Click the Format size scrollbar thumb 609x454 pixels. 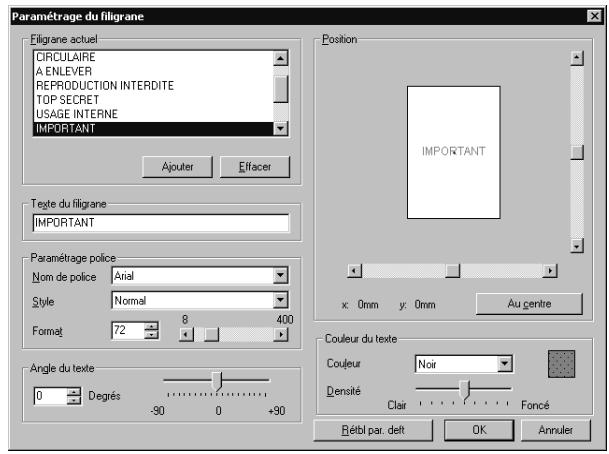211,334
